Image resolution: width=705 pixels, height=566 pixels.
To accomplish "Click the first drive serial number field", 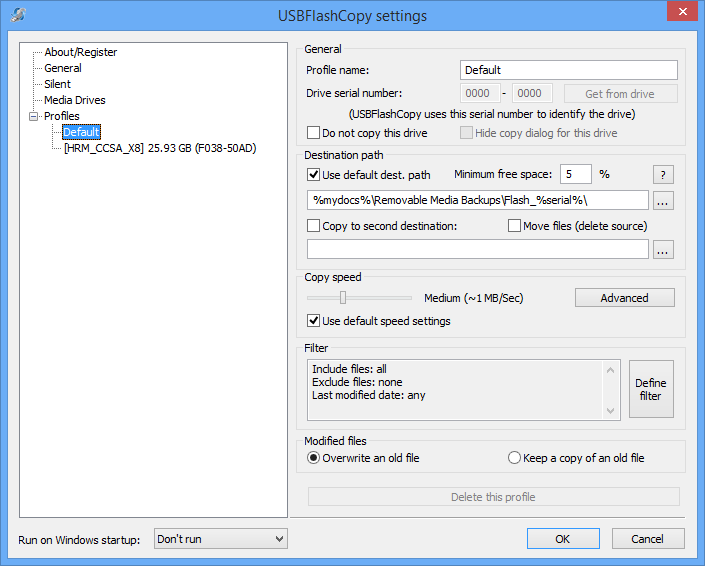I will 480,94.
